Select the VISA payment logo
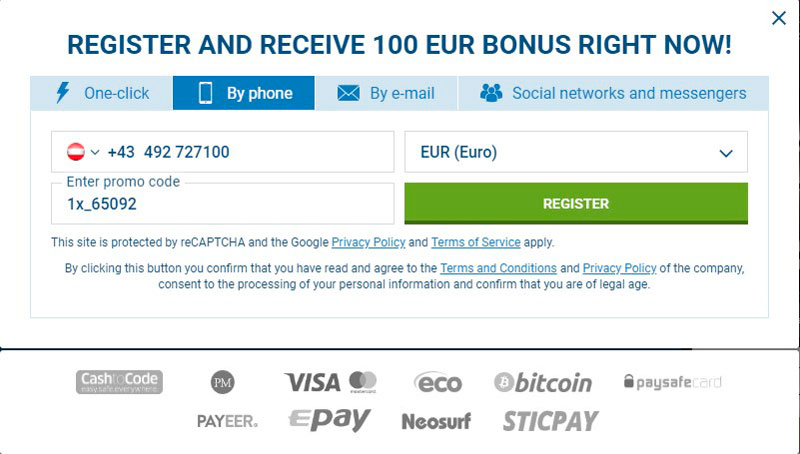The height and width of the screenshot is (454, 800). click(312, 382)
